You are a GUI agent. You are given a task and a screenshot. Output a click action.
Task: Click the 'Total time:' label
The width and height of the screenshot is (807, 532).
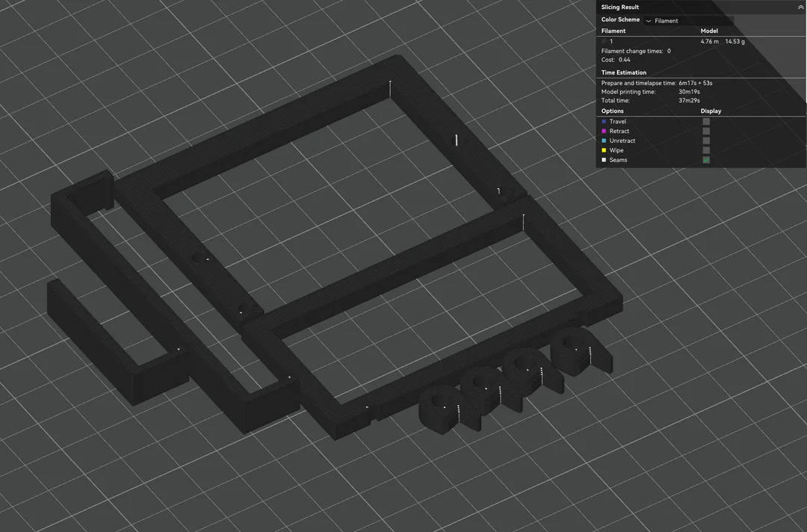click(615, 100)
